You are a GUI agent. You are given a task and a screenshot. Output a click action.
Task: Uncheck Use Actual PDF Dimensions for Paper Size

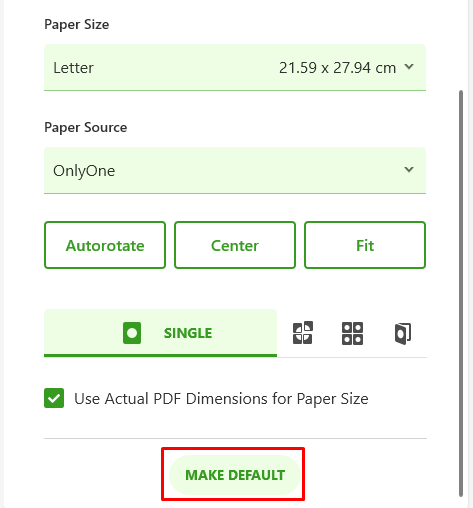click(54, 398)
